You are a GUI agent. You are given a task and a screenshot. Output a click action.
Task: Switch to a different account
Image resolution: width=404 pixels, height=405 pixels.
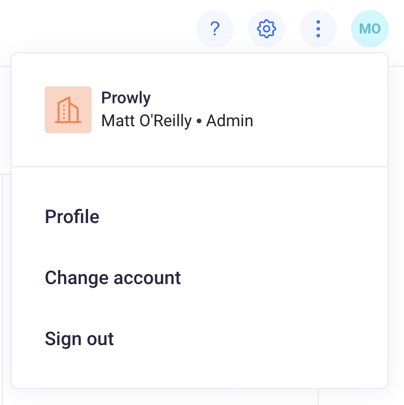[113, 278]
